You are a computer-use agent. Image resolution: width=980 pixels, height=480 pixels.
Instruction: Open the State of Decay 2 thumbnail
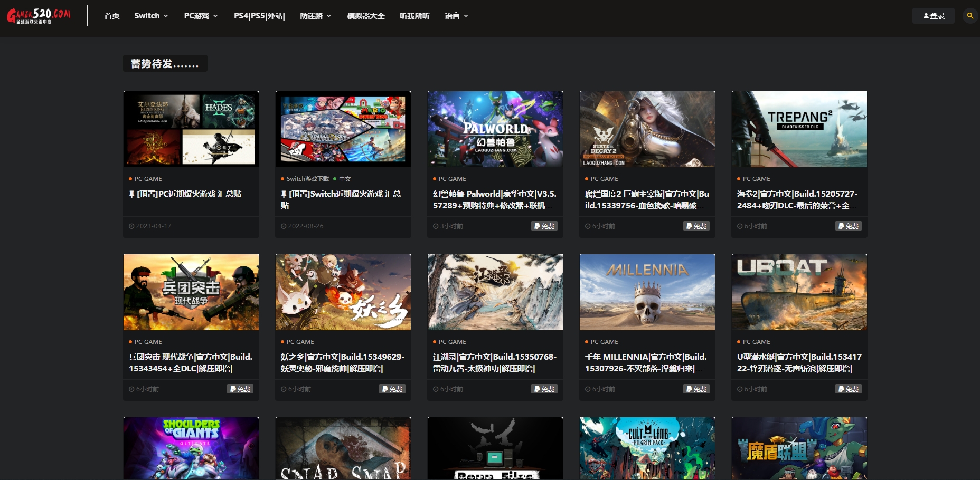click(x=647, y=129)
